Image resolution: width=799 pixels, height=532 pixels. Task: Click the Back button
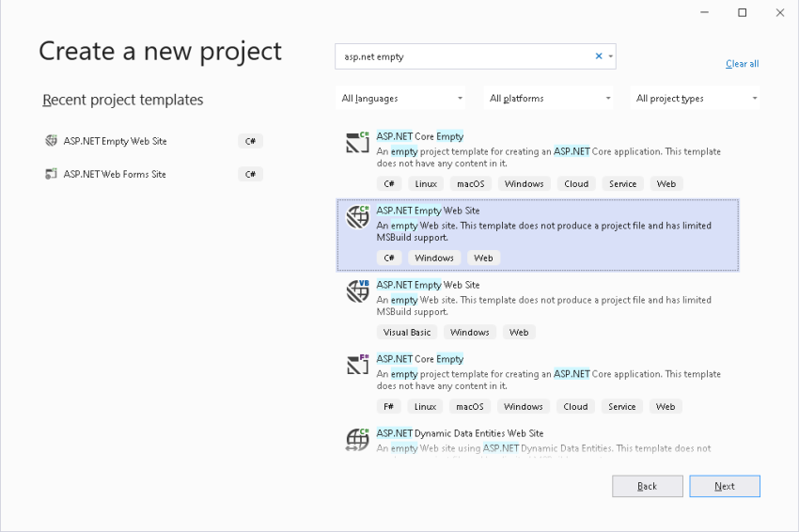point(647,486)
